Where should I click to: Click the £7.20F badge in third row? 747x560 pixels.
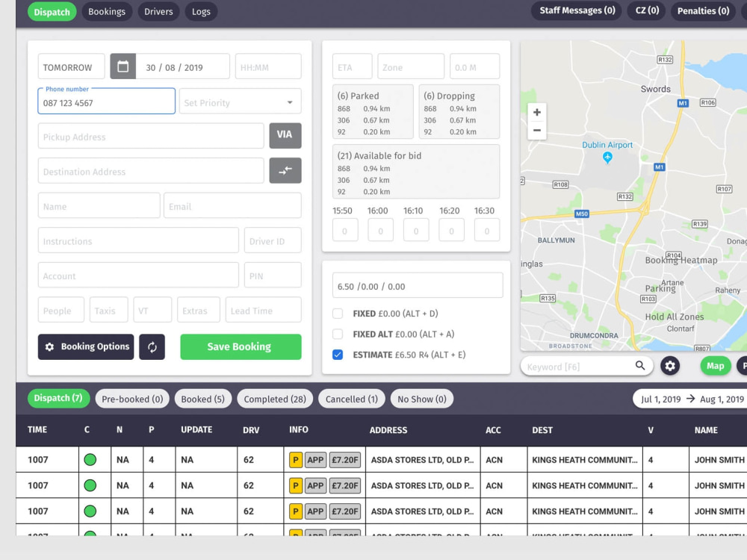tap(345, 511)
